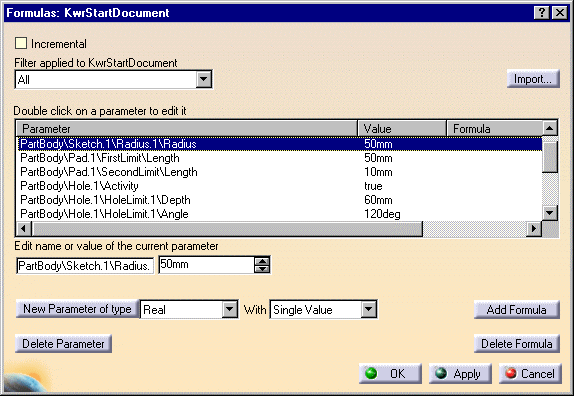Click the horizontal scroll left arrow
Image resolution: width=574 pixels, height=396 pixels.
[24, 229]
